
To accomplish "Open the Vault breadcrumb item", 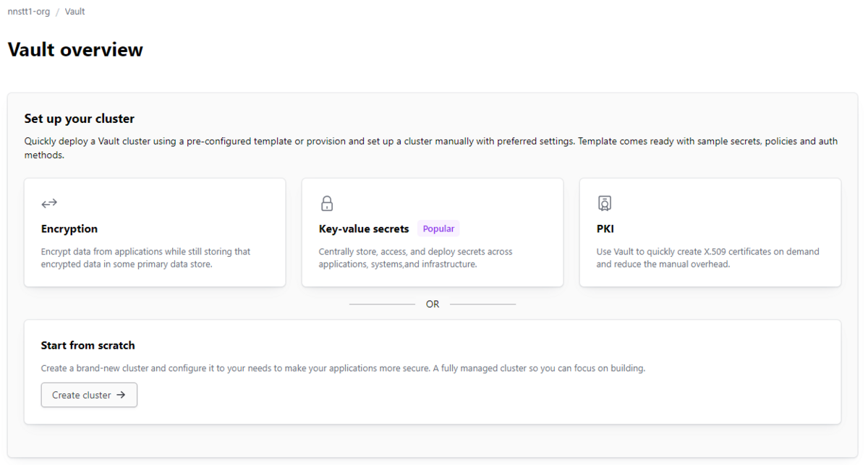I will [x=75, y=12].
